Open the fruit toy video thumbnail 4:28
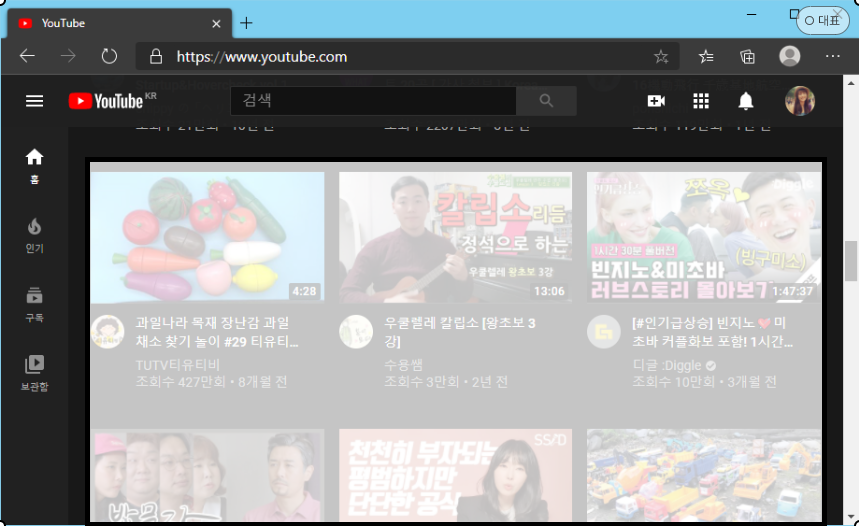859x526 pixels. (207, 238)
